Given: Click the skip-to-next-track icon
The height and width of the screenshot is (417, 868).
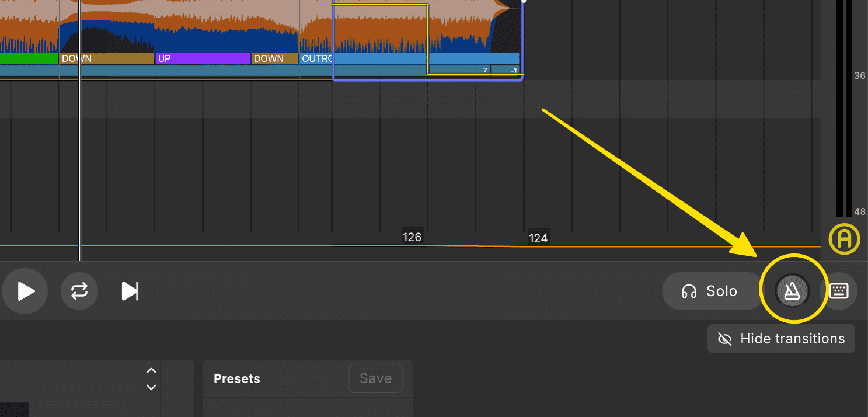Looking at the screenshot, I should [x=129, y=291].
